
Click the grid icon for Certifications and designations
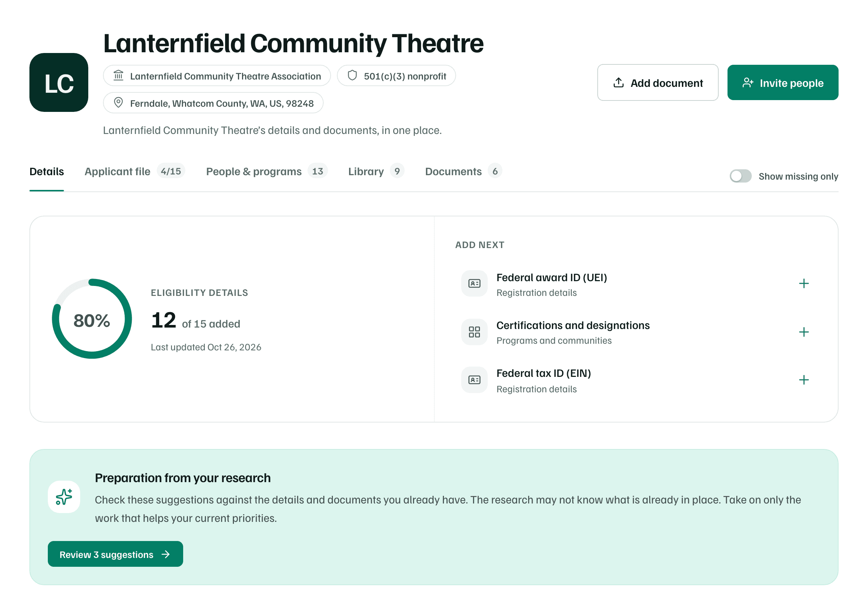[474, 332]
